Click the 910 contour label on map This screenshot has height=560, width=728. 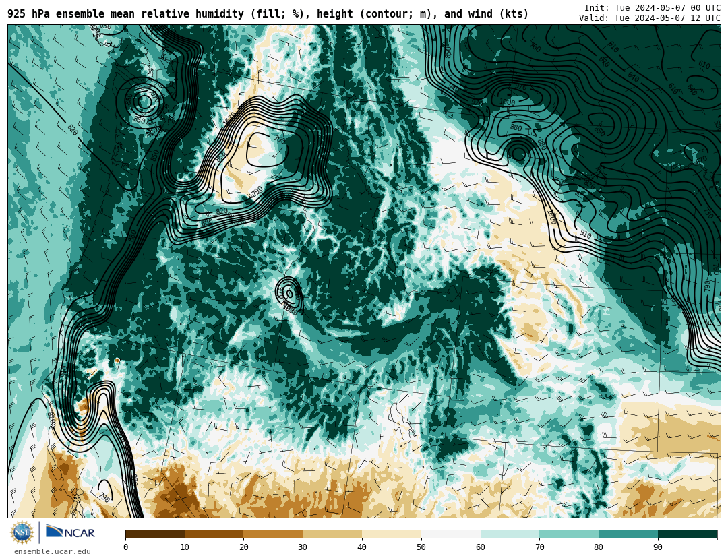click(586, 235)
